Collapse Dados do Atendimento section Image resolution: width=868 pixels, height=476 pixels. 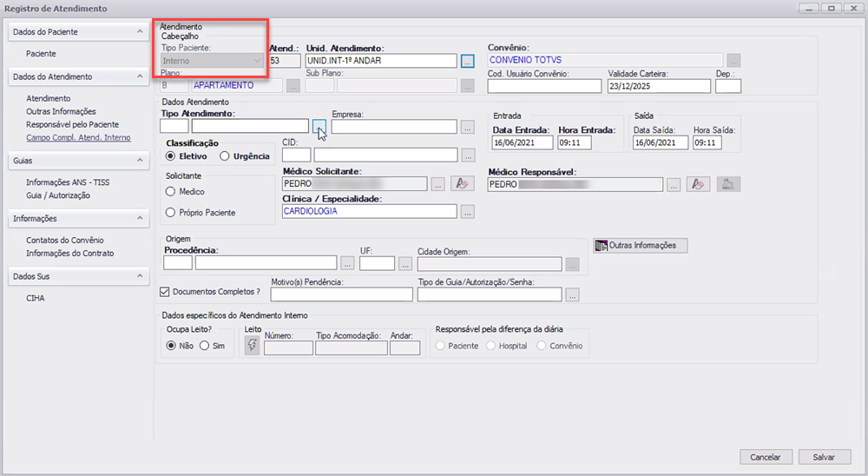click(x=140, y=76)
